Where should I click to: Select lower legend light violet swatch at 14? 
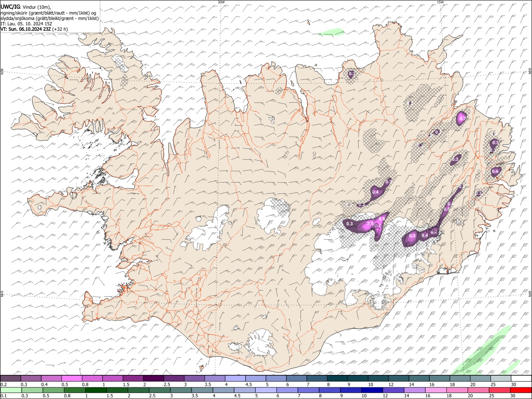[x=414, y=390]
